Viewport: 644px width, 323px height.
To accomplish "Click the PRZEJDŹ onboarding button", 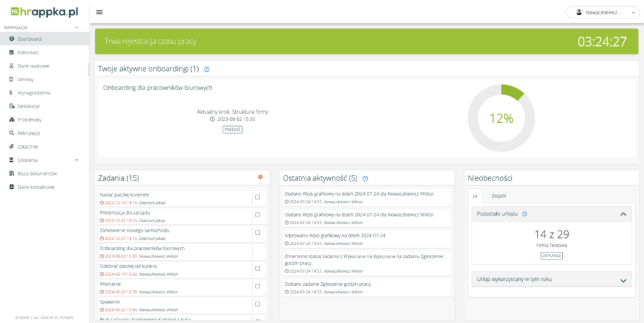I will point(232,129).
